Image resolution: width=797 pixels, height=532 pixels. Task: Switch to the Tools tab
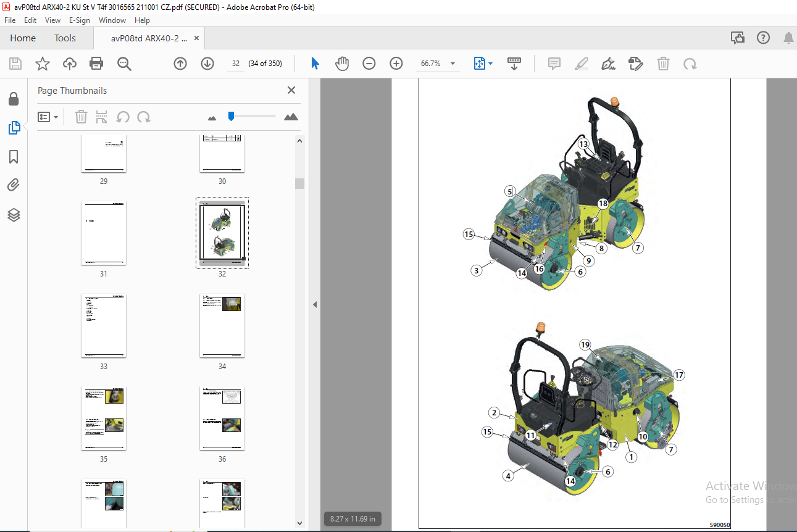point(65,38)
